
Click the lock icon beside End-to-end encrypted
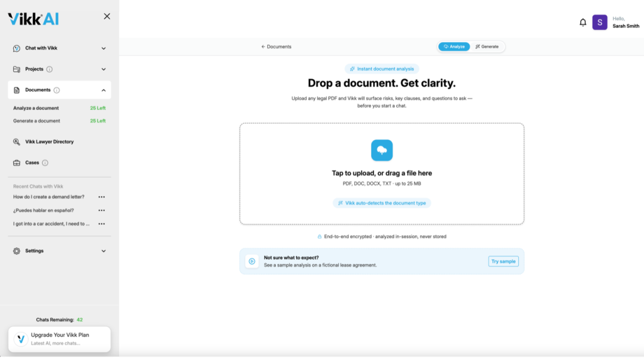tap(319, 237)
